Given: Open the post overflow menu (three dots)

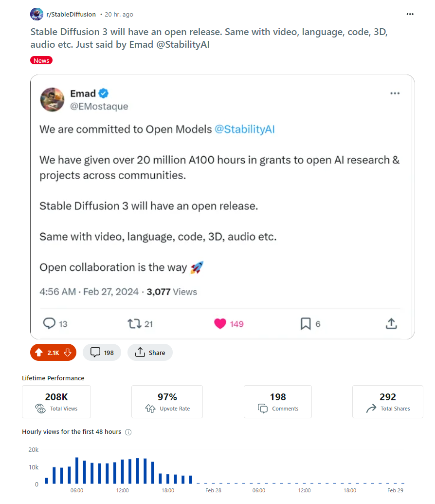Looking at the screenshot, I should [x=410, y=14].
